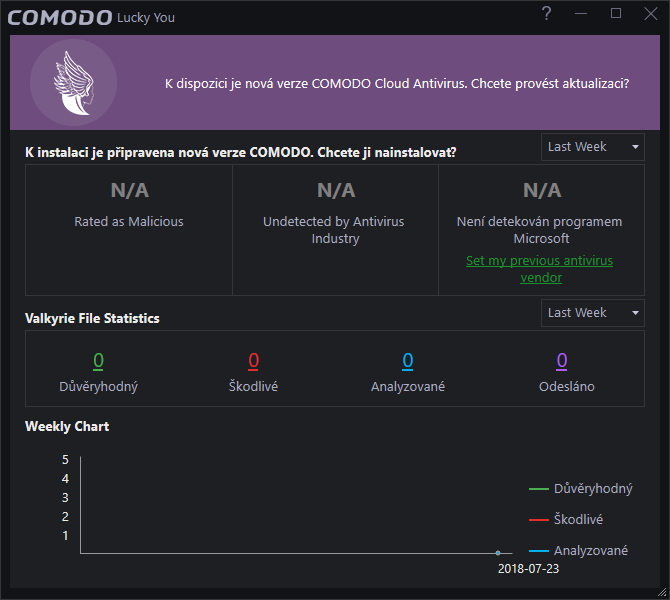Click Set my previous antivirus vendor link
Screen dimensions: 670x600
540,269
